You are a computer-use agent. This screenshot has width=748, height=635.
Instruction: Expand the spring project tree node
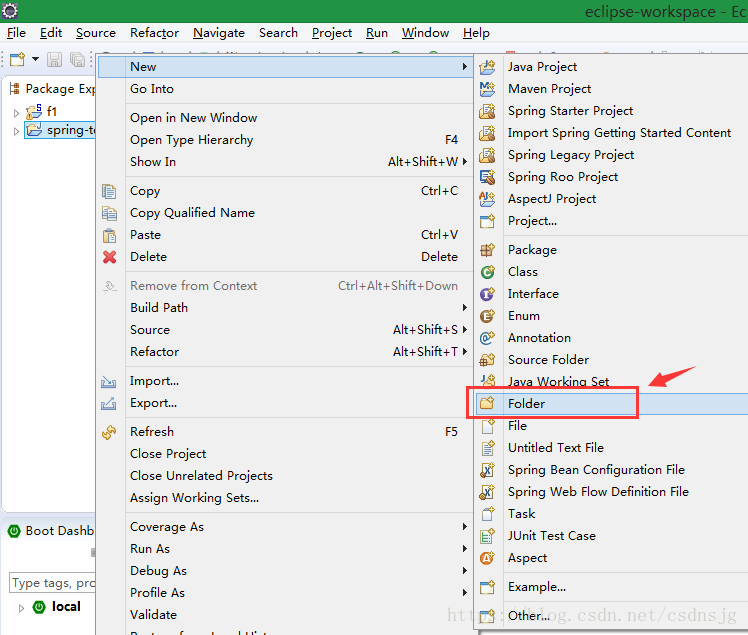coord(16,131)
